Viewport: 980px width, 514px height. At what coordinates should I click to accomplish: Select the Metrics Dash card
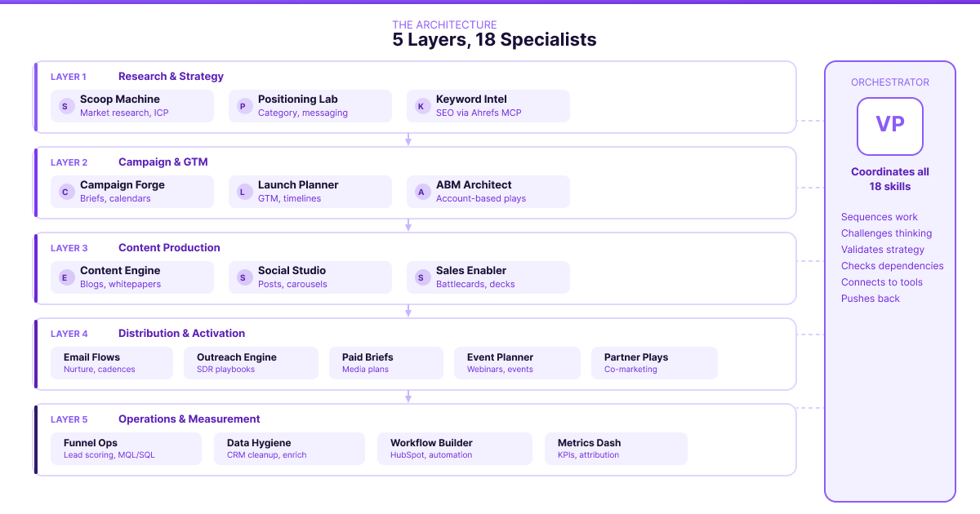click(x=616, y=448)
